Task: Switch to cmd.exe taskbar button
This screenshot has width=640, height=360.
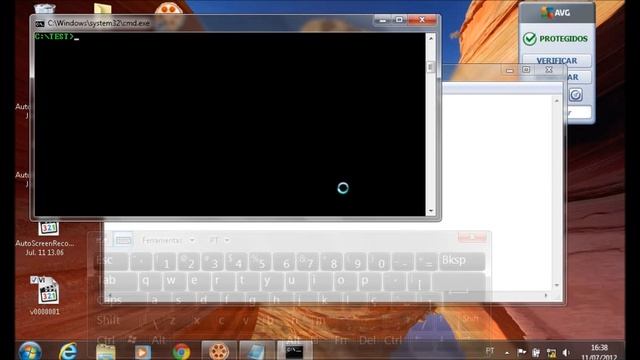Action: coord(295,351)
